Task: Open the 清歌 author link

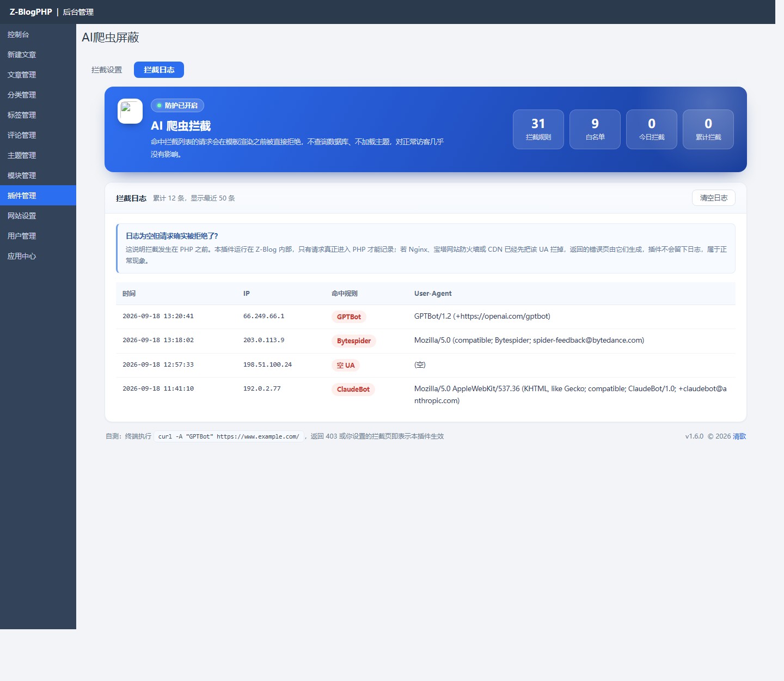Action: (x=739, y=436)
